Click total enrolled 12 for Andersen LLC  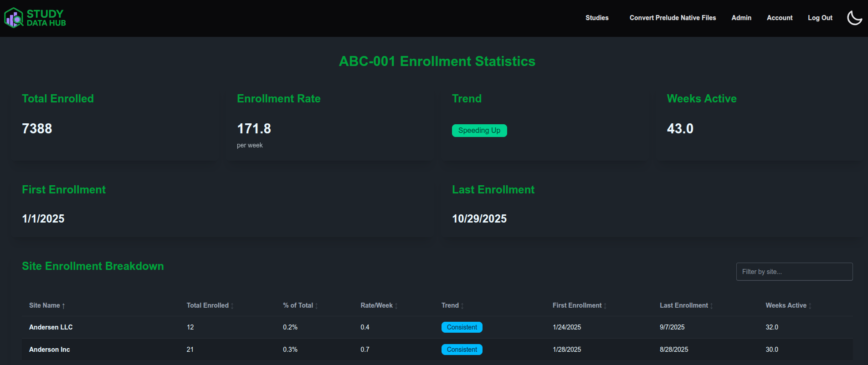click(x=190, y=327)
